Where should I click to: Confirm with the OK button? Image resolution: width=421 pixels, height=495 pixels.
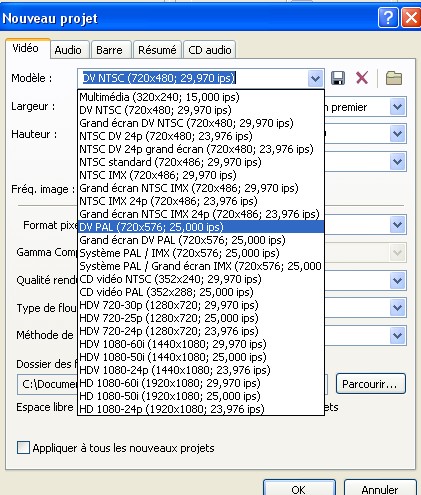tap(299, 489)
